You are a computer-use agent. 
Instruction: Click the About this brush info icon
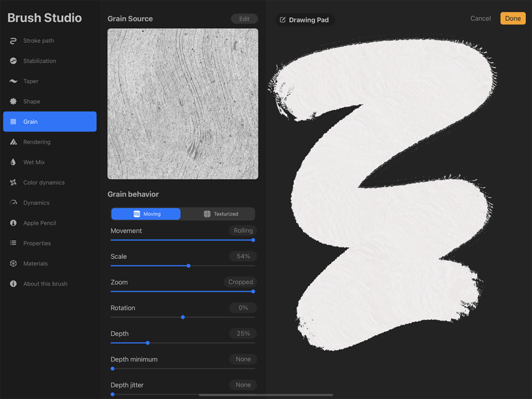(13, 284)
